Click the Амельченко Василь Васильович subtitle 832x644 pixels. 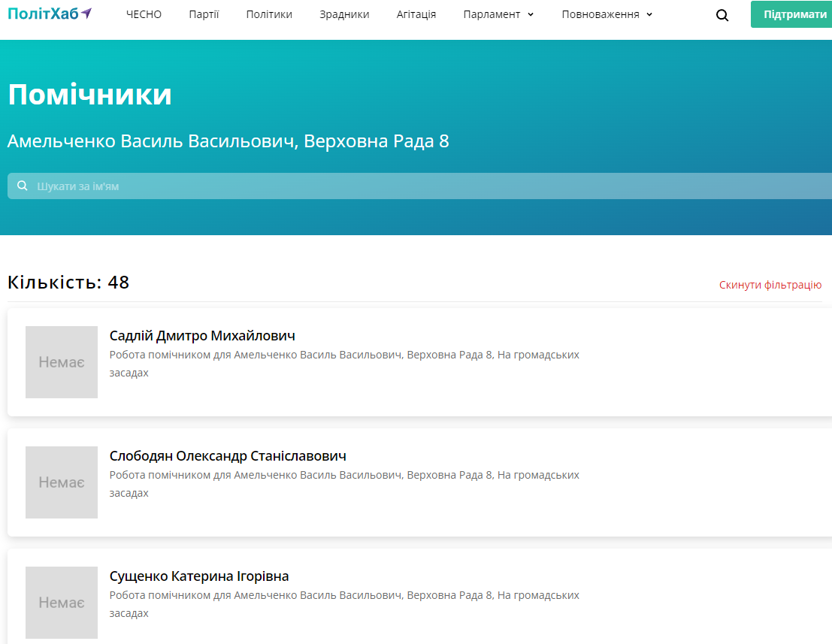tap(228, 141)
